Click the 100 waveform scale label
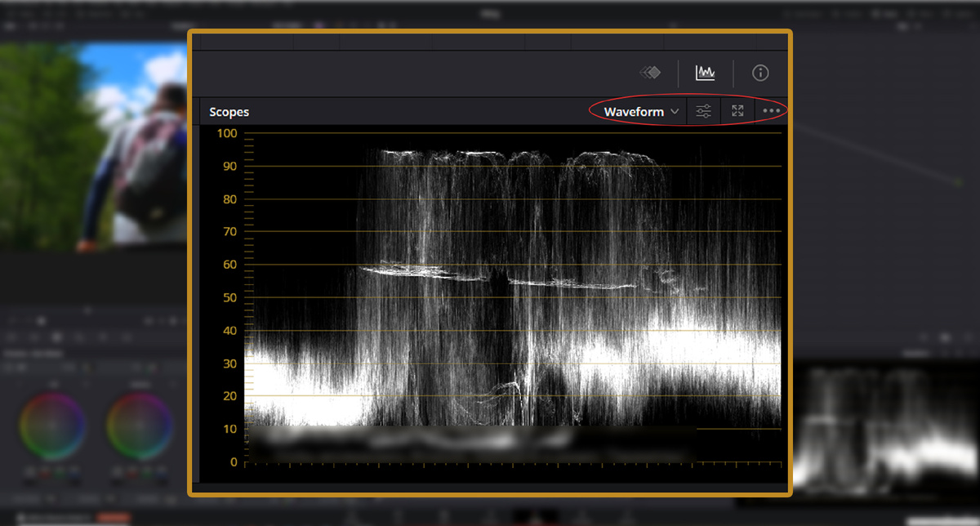 coord(226,133)
